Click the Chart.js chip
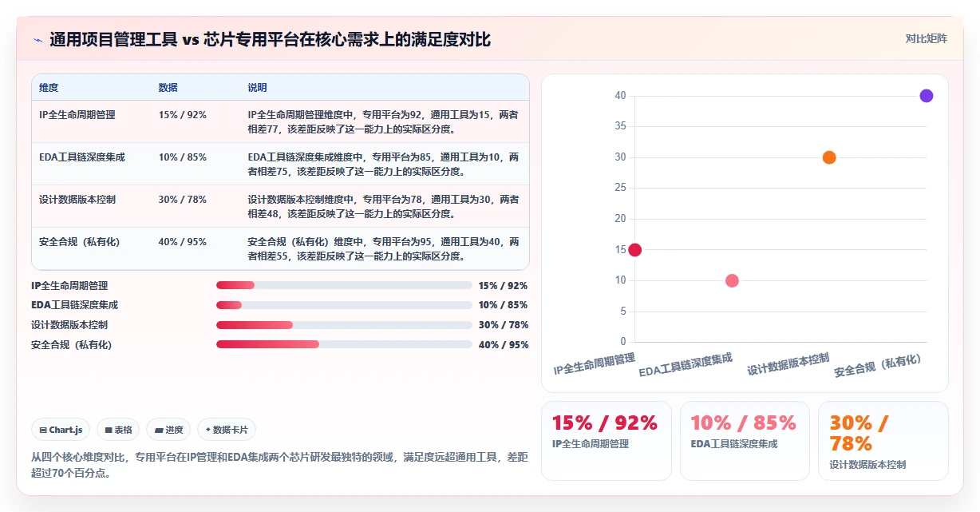980x512 pixels. click(61, 430)
